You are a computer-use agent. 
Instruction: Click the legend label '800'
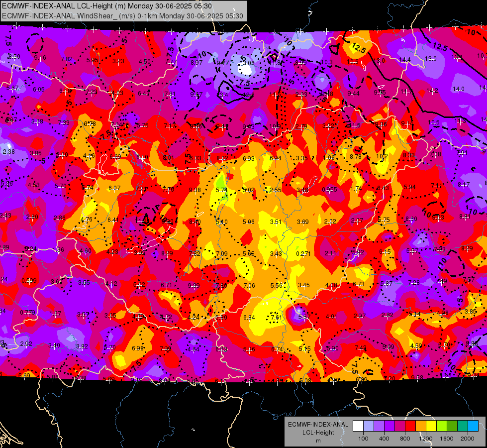click(405, 439)
